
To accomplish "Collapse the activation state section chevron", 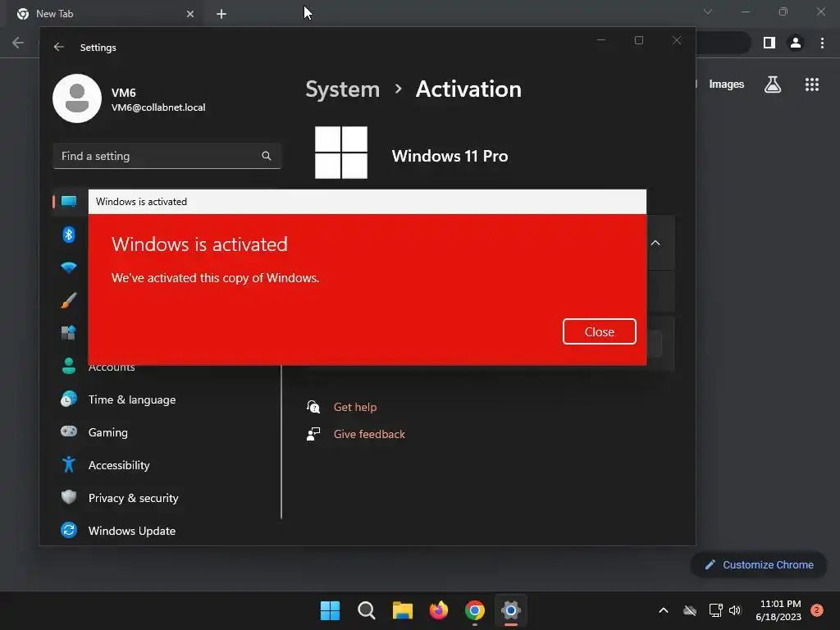I will point(655,243).
